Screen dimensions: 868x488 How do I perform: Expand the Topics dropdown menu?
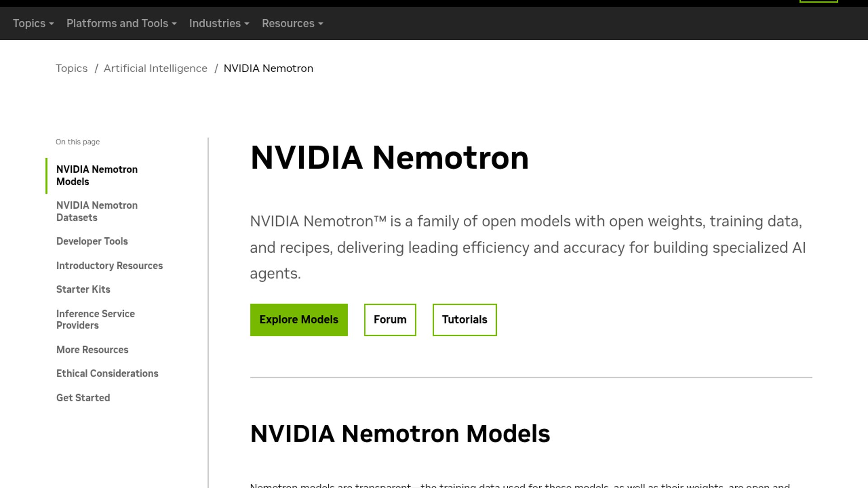pos(33,23)
